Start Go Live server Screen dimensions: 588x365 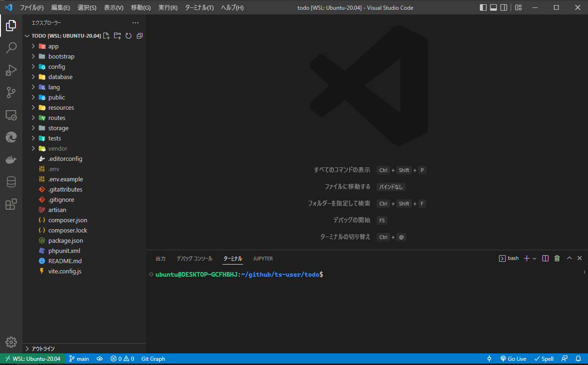[514, 358]
